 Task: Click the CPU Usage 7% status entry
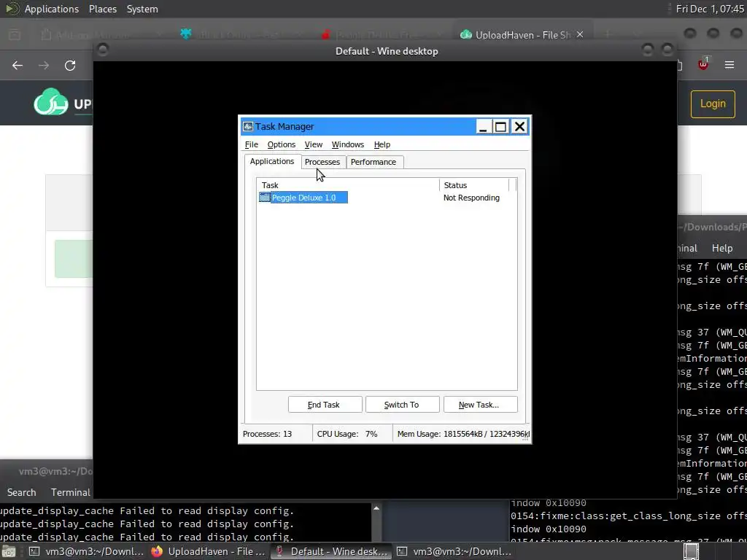point(347,434)
